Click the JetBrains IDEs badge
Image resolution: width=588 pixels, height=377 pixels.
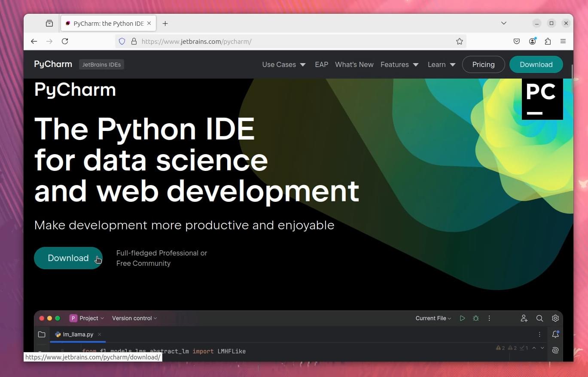point(101,65)
